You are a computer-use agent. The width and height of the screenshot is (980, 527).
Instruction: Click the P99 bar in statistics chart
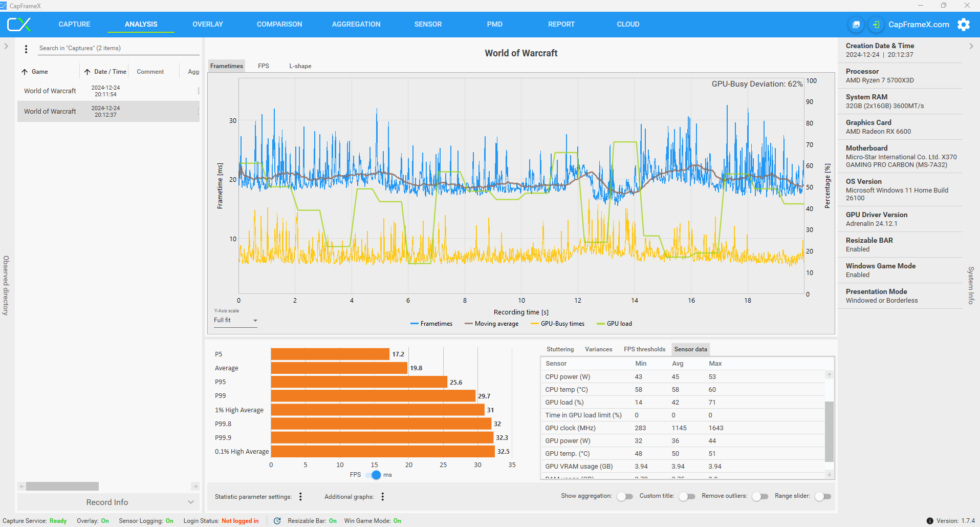[373, 396]
